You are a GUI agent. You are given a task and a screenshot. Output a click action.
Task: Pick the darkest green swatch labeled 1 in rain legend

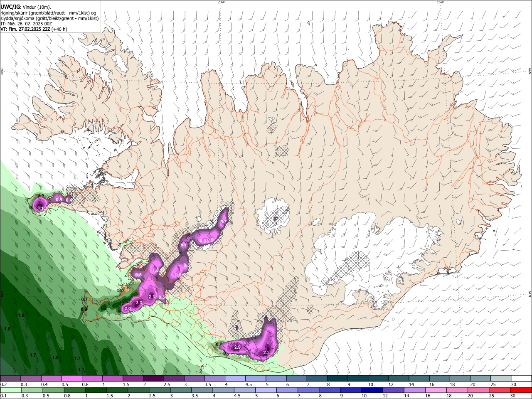[95, 390]
